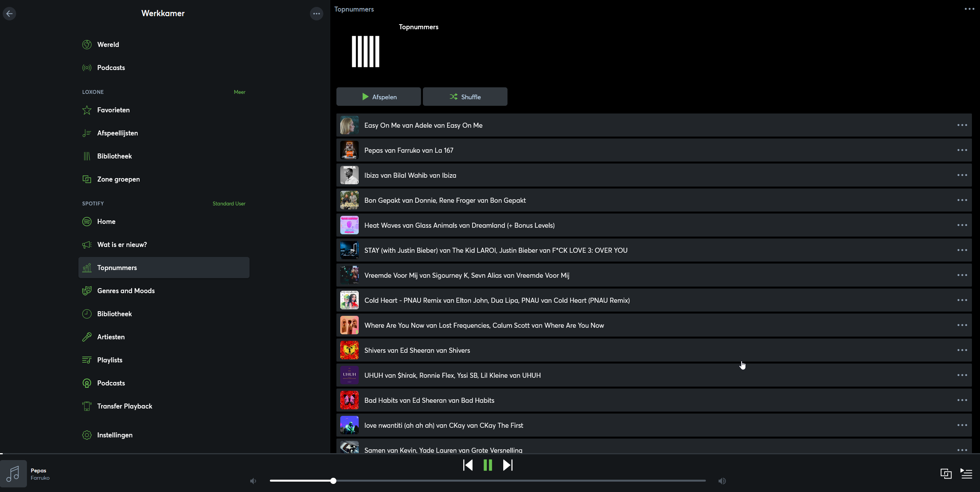Open more options for Shivers by Ed Sheeran
The image size is (980, 492).
pyautogui.click(x=962, y=350)
